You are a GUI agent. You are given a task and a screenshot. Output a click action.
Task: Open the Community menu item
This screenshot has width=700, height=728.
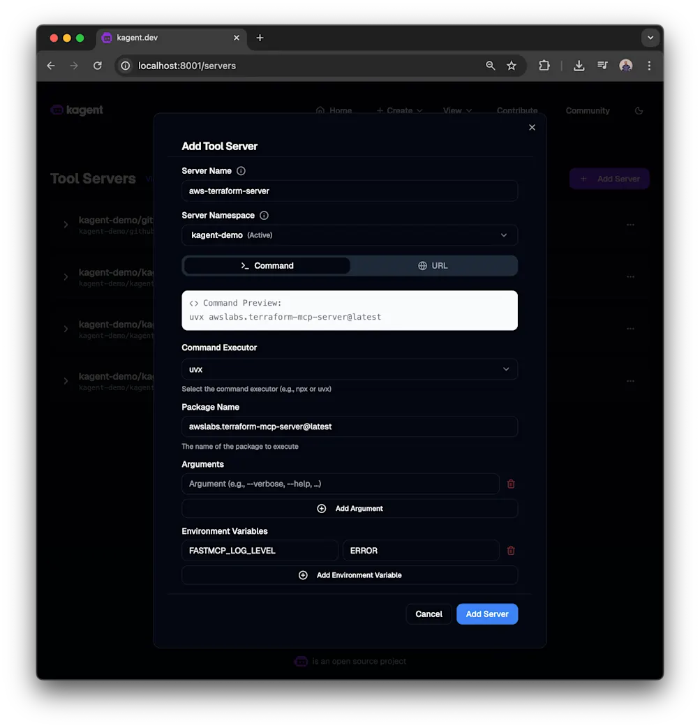pos(587,110)
